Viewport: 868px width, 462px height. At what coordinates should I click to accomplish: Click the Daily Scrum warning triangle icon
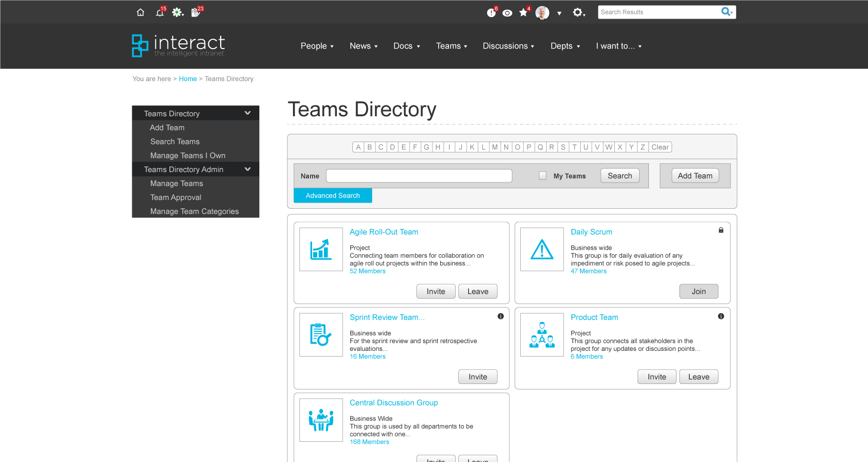point(542,250)
